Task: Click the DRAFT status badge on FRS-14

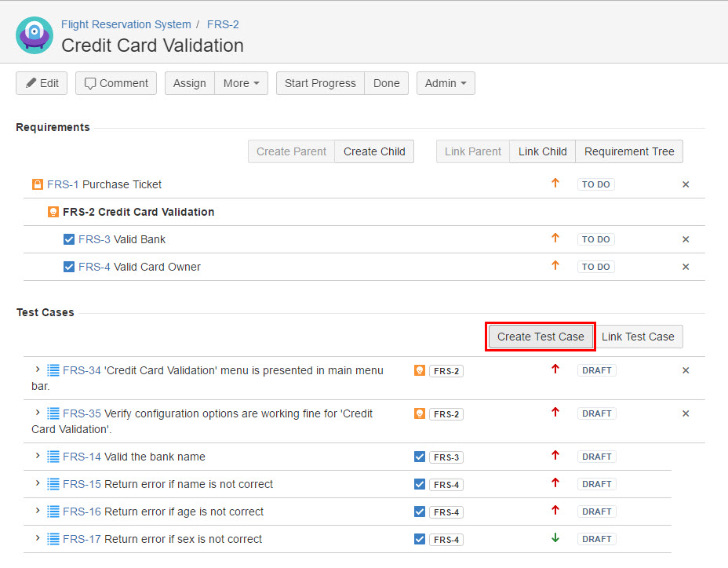Action: (596, 457)
